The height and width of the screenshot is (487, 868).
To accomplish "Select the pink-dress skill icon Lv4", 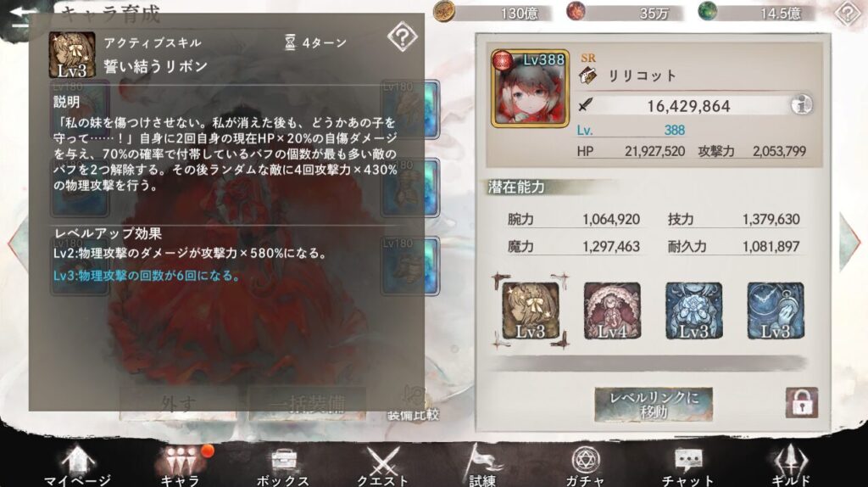I will point(612,311).
